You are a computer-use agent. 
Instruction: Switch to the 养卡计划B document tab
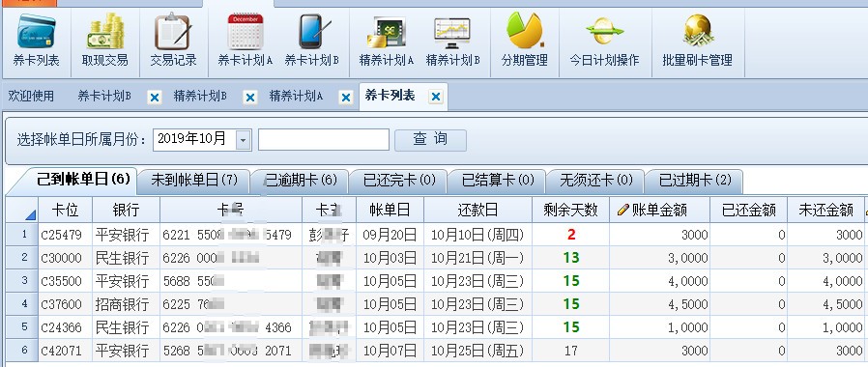pos(104,97)
